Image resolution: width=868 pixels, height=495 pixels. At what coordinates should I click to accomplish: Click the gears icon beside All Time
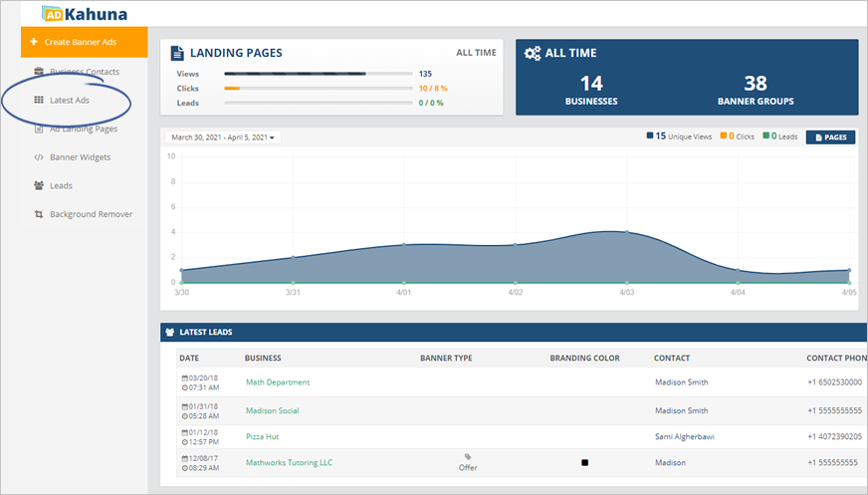click(533, 53)
